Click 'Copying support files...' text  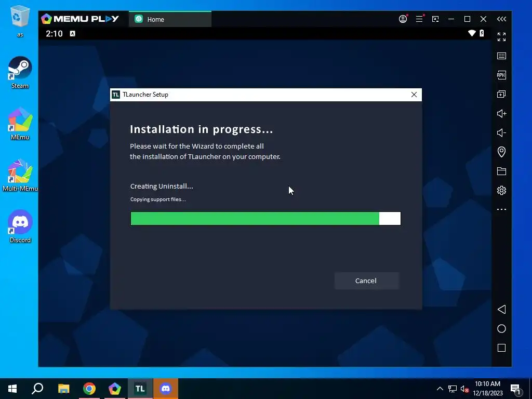coord(158,199)
